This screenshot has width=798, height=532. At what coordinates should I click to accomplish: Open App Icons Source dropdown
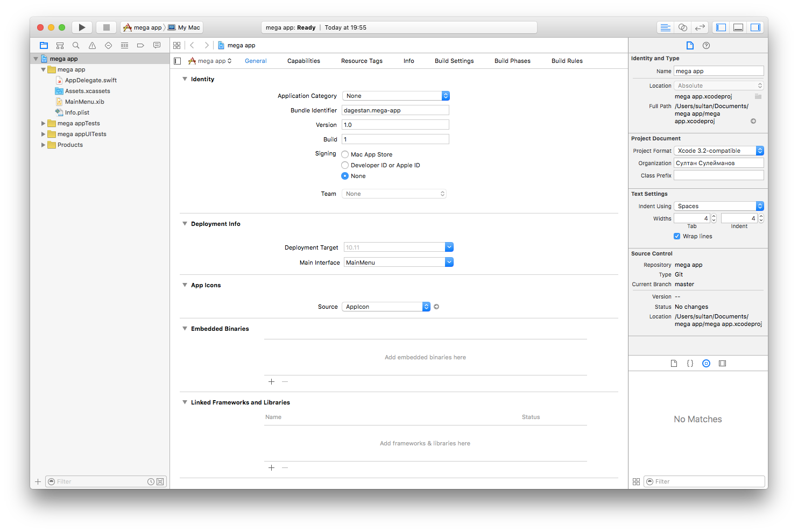[386, 307]
